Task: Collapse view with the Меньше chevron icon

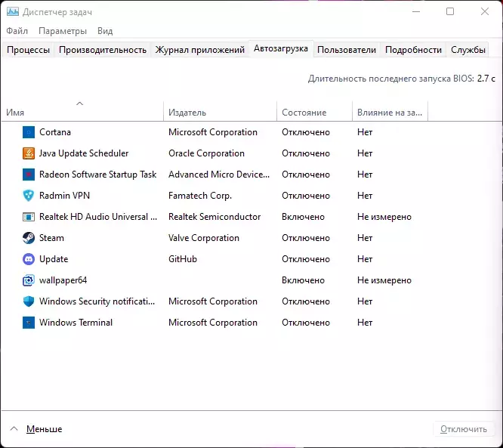Action: click(14, 429)
